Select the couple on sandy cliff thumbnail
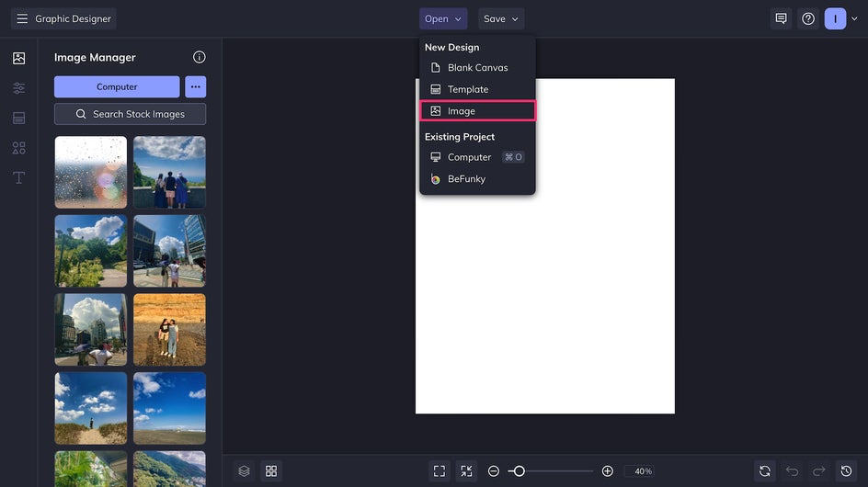This screenshot has width=868, height=487. point(169,329)
